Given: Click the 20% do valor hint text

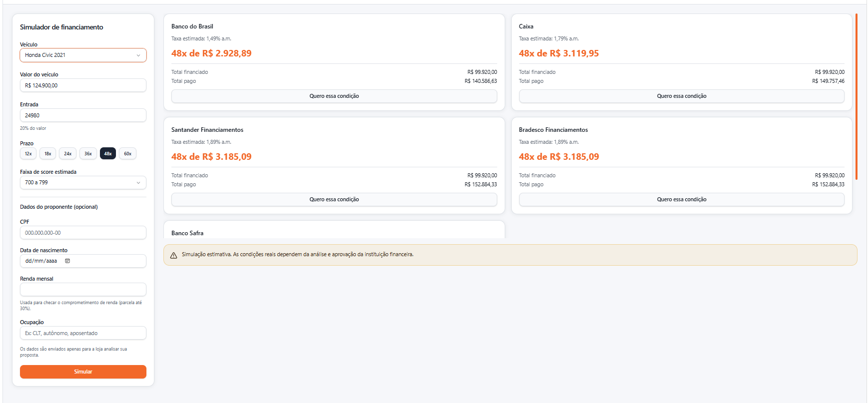Looking at the screenshot, I should [x=33, y=128].
